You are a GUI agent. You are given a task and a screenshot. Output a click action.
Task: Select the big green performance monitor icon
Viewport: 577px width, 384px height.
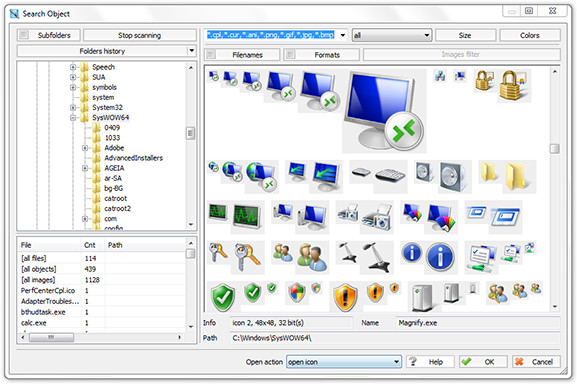[x=248, y=217]
